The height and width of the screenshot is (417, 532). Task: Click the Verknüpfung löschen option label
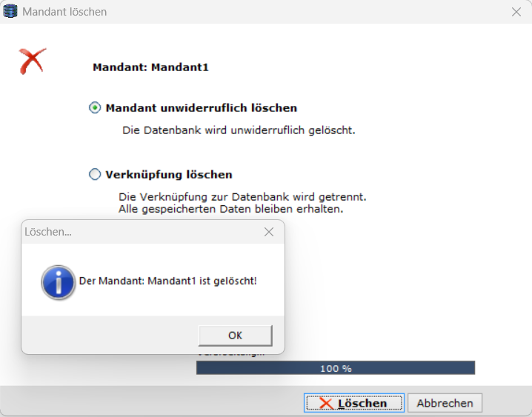tap(169, 175)
